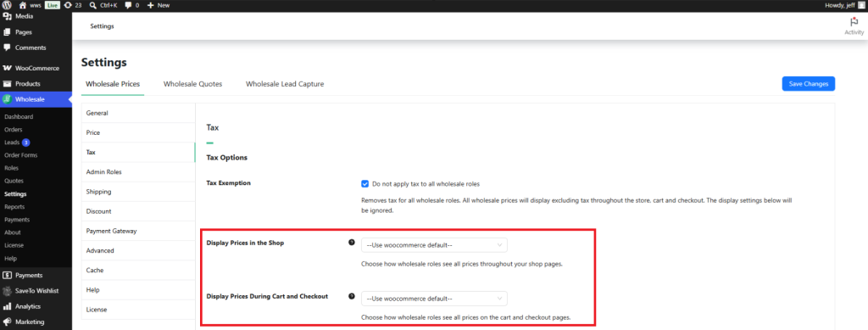
Task: Select License section in settings list
Action: click(138, 310)
